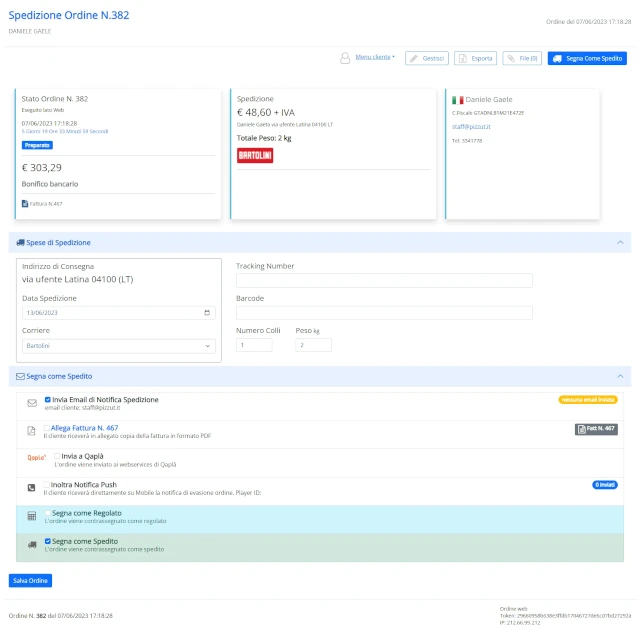Click the Barcode input field
This screenshot has height=640, width=640.
384,313
